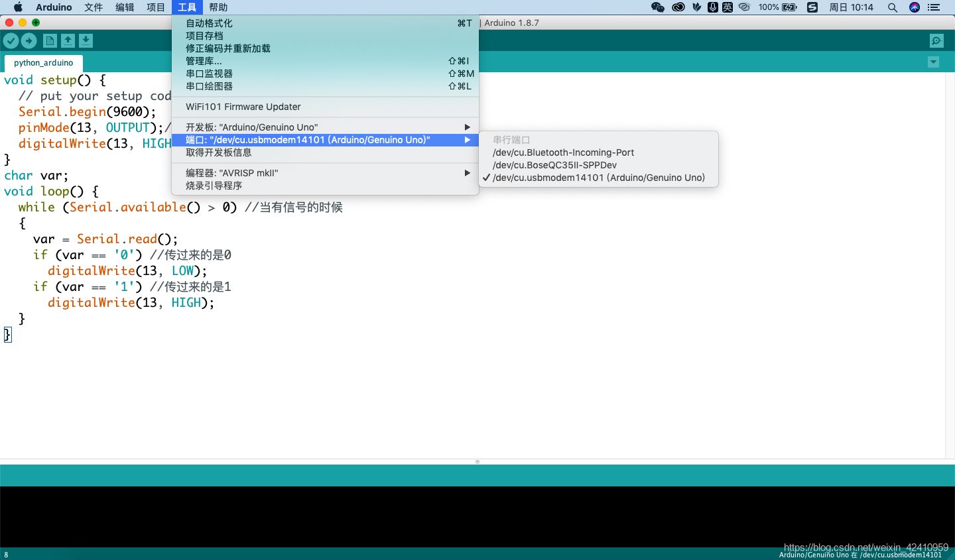
Task: Expand 编程器 AVRISP mkII submenu
Action: (x=325, y=173)
